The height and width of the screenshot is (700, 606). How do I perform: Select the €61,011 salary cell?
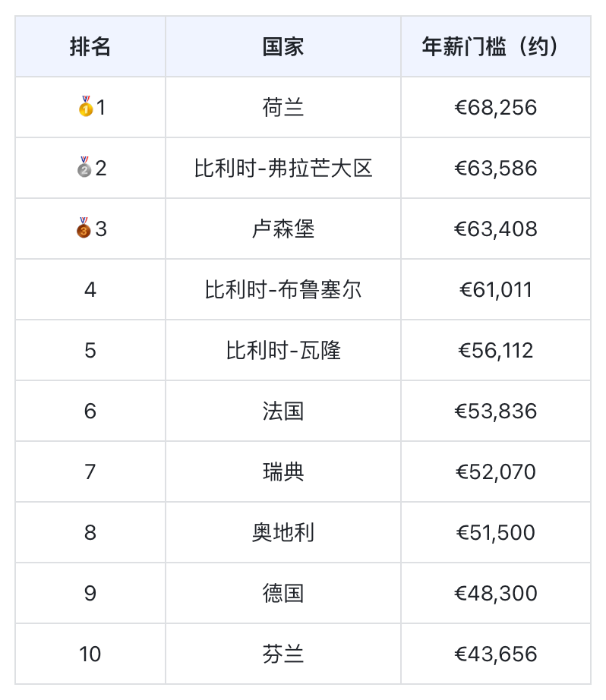click(x=495, y=290)
